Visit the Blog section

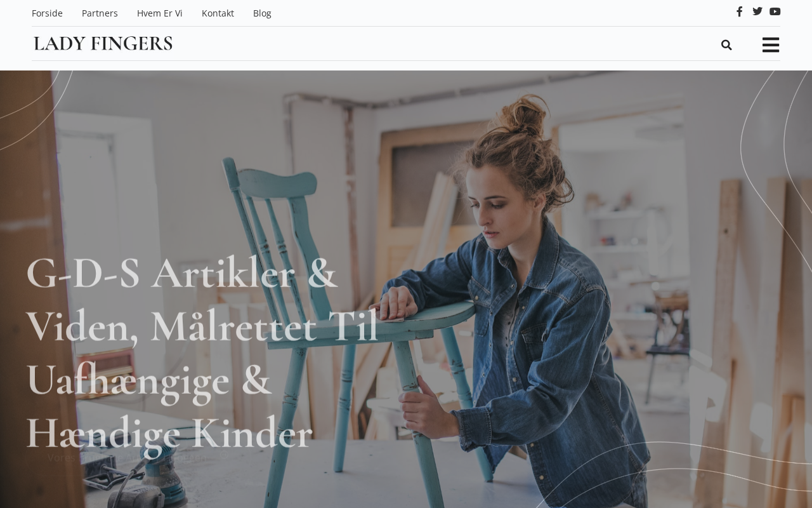point(262,13)
